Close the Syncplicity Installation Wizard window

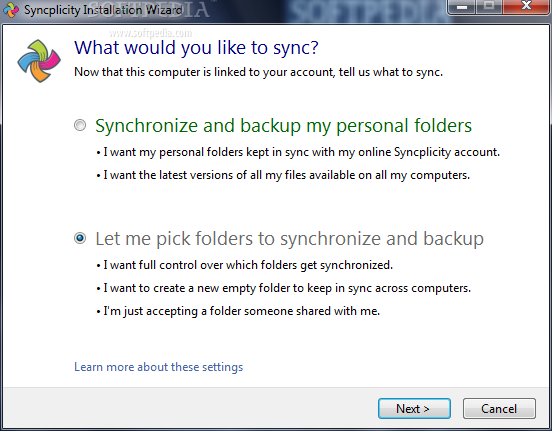coord(526,6)
